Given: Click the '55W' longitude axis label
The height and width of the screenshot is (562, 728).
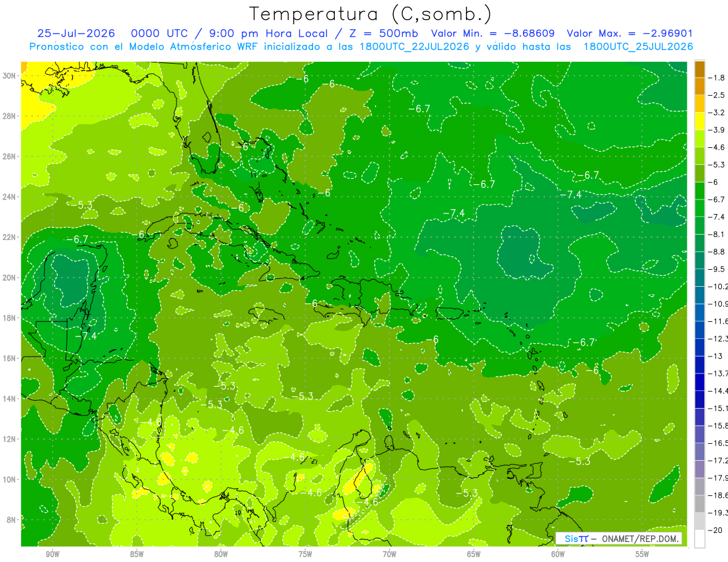Looking at the screenshot, I should [642, 554].
